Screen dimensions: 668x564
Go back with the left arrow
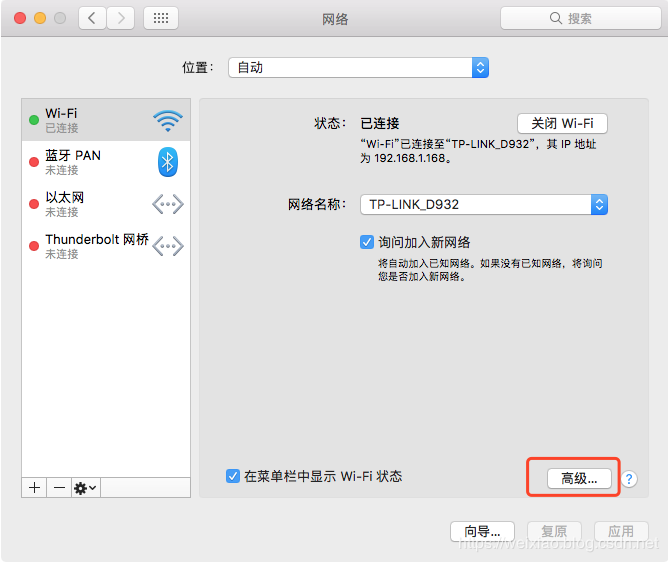click(92, 18)
